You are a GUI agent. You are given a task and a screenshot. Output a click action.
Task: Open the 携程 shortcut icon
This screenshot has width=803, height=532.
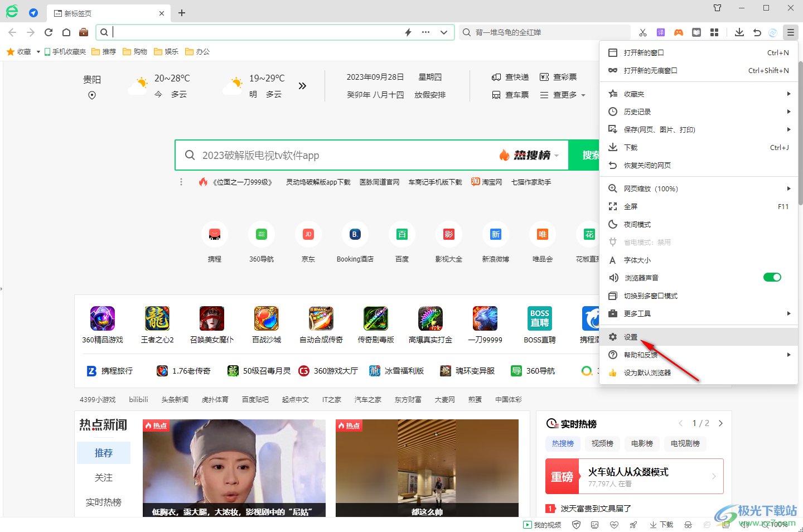click(x=215, y=234)
